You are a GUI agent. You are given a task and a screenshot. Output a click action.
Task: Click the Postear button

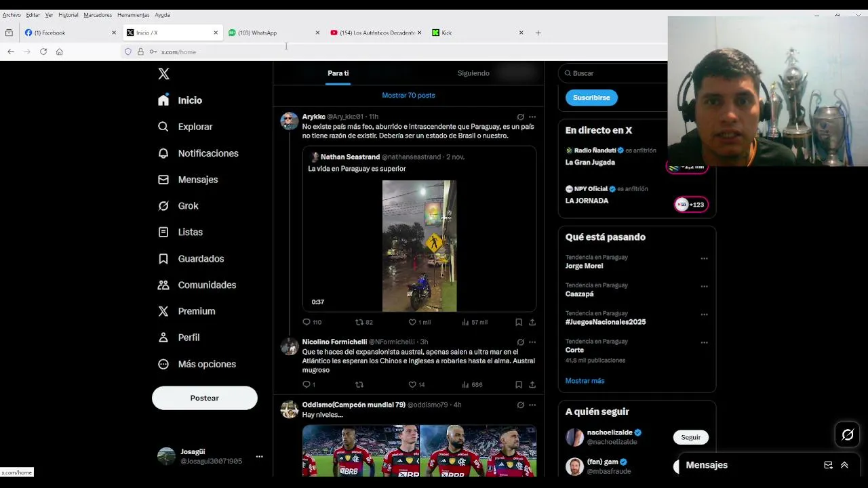tap(205, 398)
